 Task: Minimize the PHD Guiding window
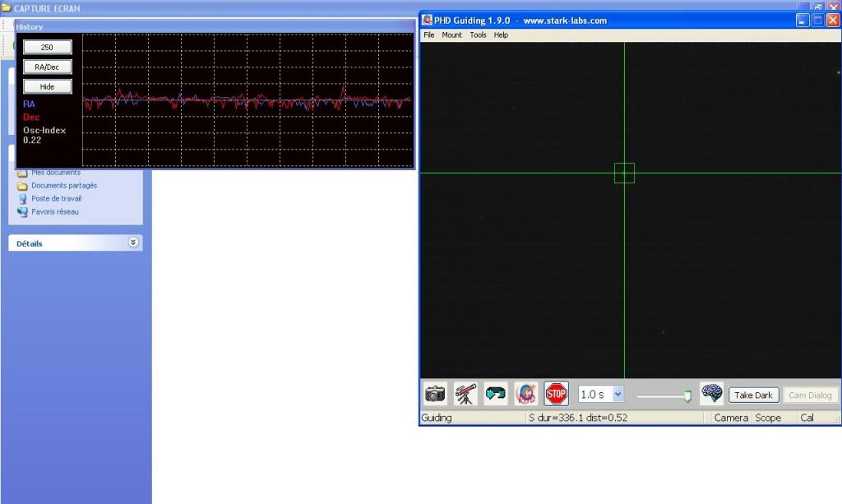coord(803,21)
